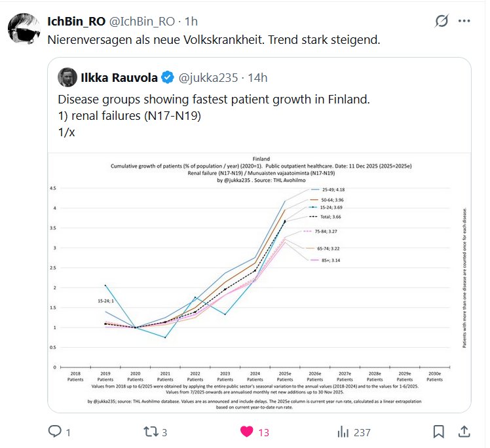Click Ilkka Rauvola's verified badge
This screenshot has width=490, height=448.
point(168,77)
